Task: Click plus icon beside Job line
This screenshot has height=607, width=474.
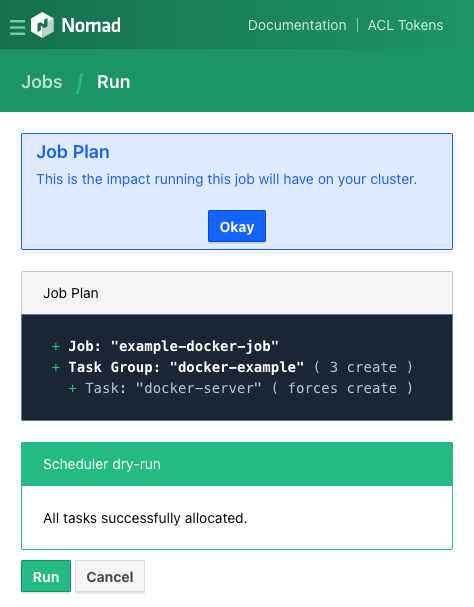Action: click(x=56, y=346)
